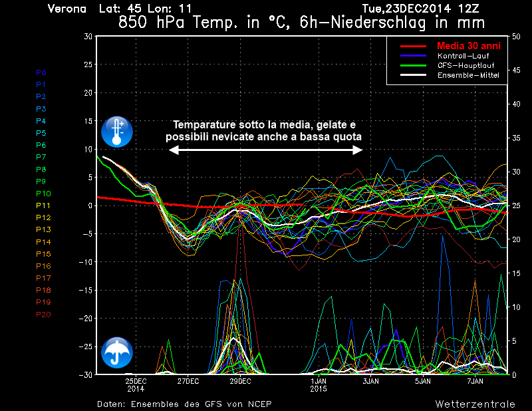The image size is (532, 411).
Task: Click the right precipitation axis value 10
Action: click(516, 307)
